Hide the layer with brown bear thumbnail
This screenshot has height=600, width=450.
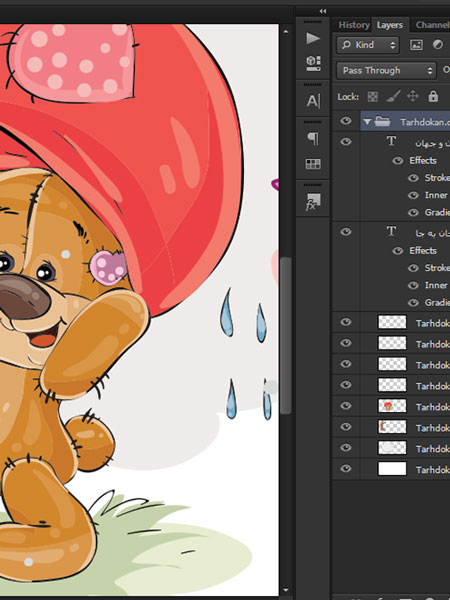(346, 426)
